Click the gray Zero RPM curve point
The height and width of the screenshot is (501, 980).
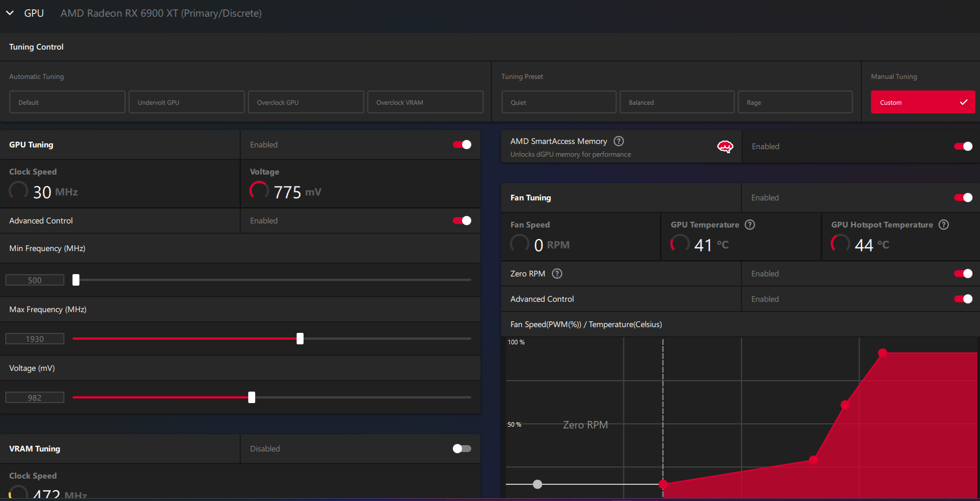(x=538, y=484)
